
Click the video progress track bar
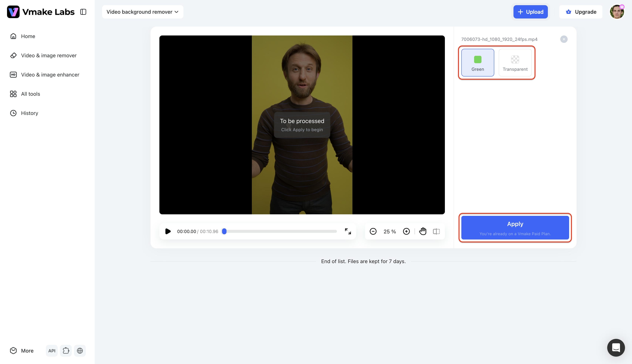pos(279,232)
